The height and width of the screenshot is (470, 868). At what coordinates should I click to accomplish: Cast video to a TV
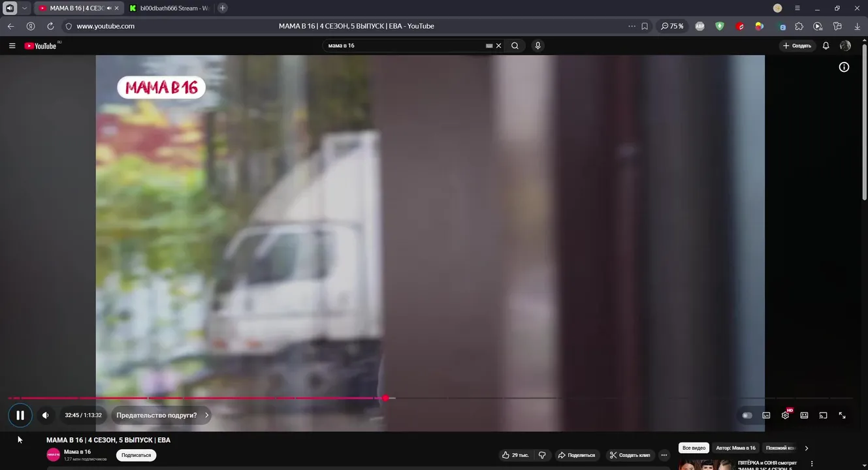tap(823, 415)
